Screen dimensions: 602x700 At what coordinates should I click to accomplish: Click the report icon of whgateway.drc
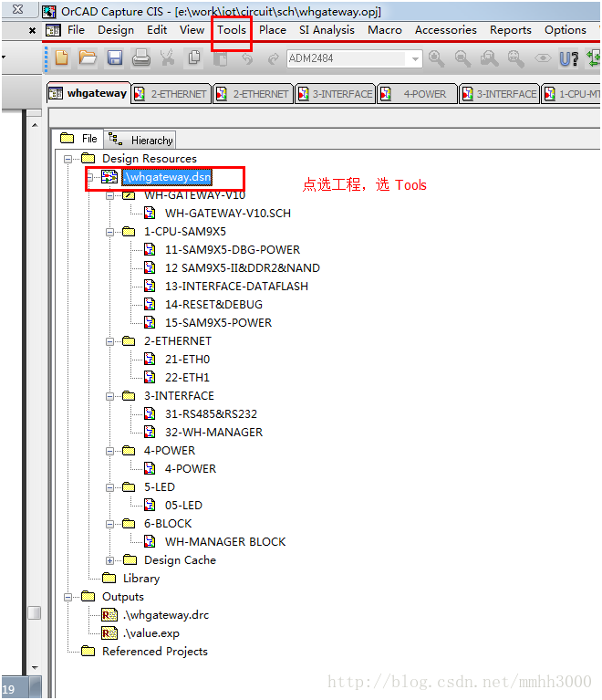109,615
